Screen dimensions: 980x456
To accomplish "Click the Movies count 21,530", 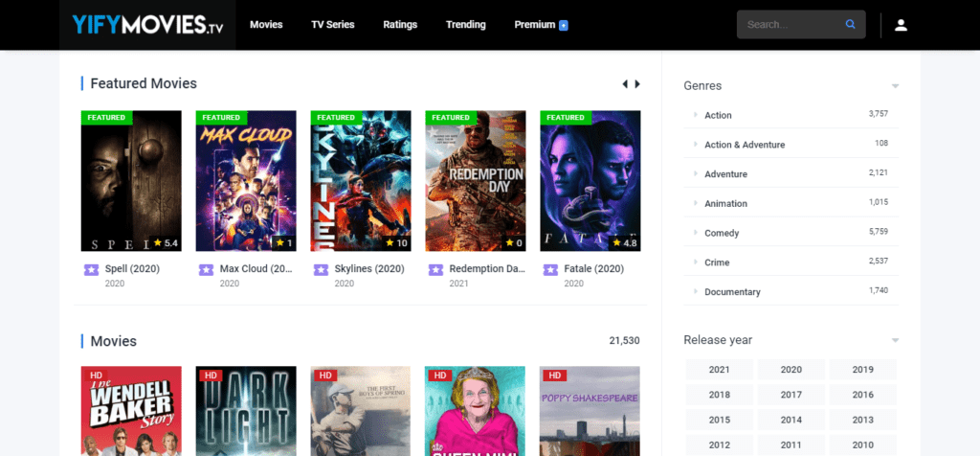I will (x=624, y=341).
